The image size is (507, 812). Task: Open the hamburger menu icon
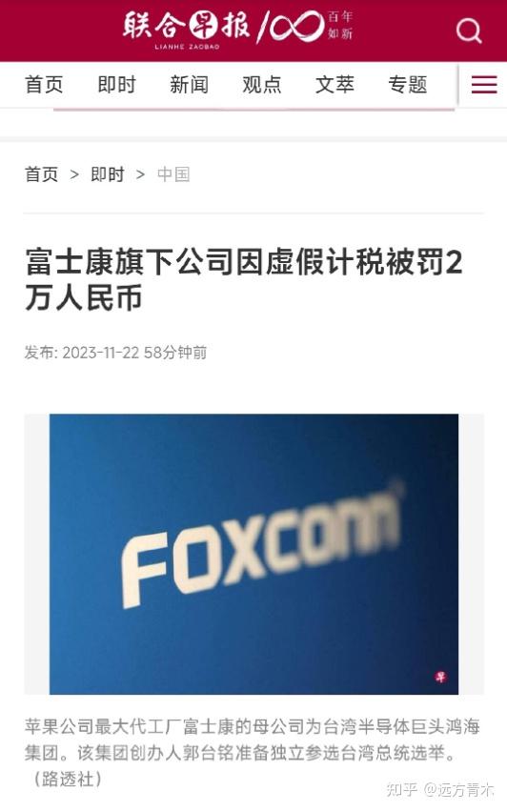[x=484, y=85]
